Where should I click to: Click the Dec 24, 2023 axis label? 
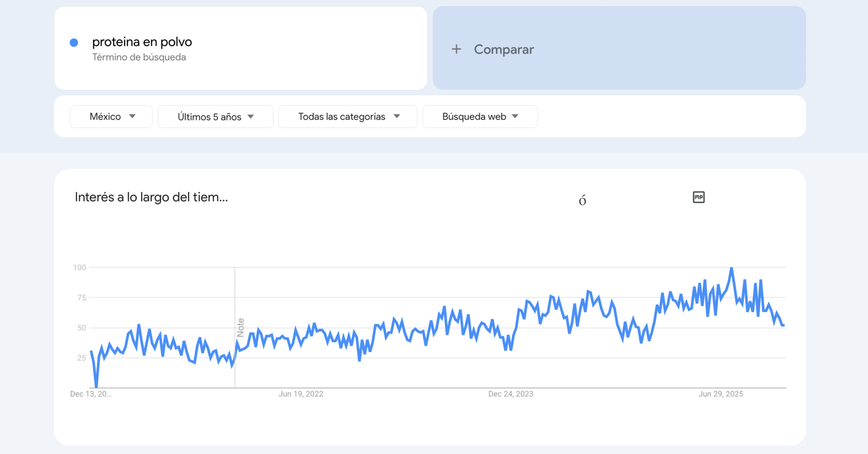(x=510, y=394)
